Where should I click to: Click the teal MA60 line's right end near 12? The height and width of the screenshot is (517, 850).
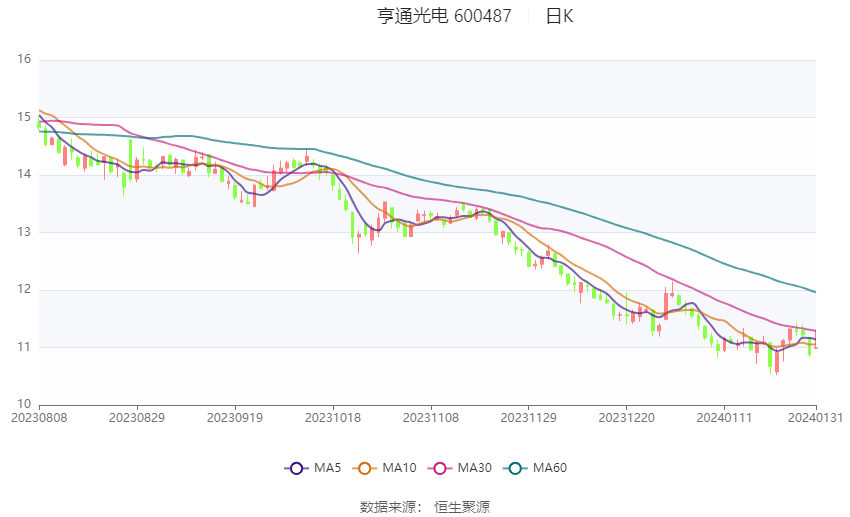(815, 292)
